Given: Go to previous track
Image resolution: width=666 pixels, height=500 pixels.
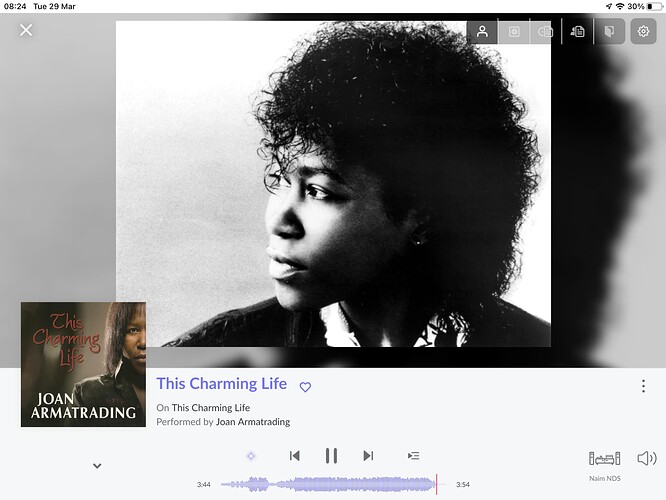Looking at the screenshot, I should click(294, 456).
